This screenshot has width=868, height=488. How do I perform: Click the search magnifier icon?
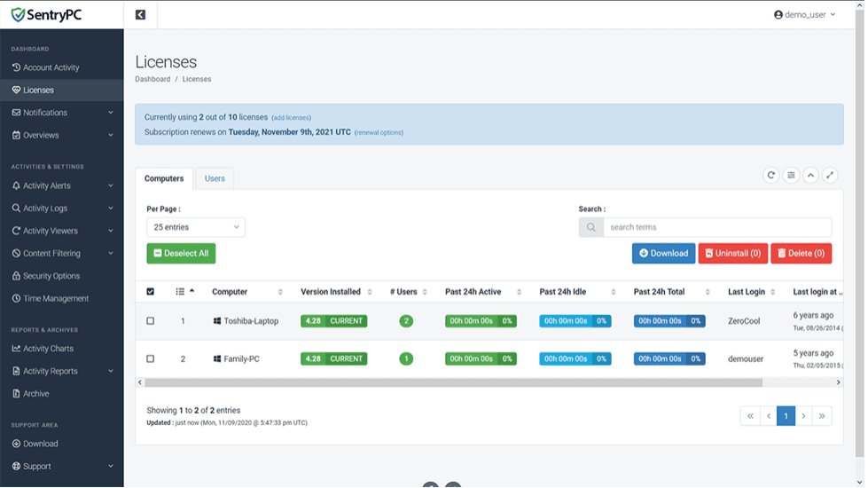pyautogui.click(x=591, y=227)
